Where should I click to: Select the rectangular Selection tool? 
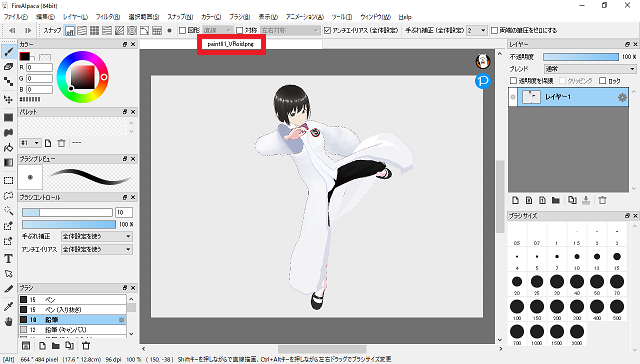[8, 181]
